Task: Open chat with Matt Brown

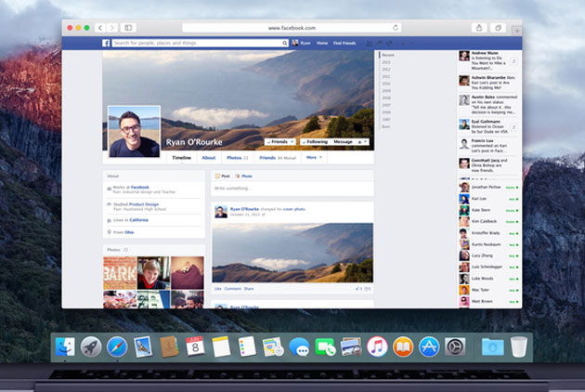Action: pyautogui.click(x=489, y=301)
